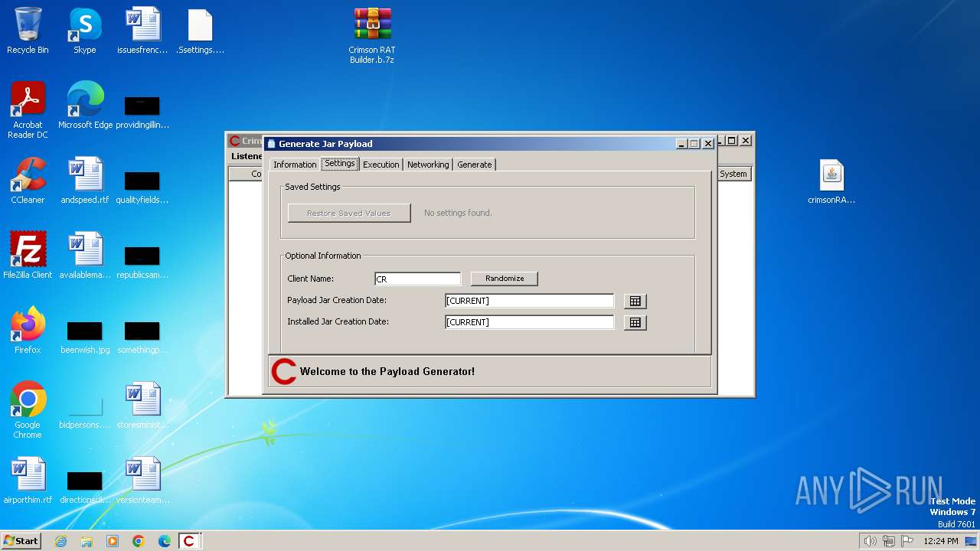Open calendar picker for Payload Jar date
The width and height of the screenshot is (980, 551).
point(635,302)
